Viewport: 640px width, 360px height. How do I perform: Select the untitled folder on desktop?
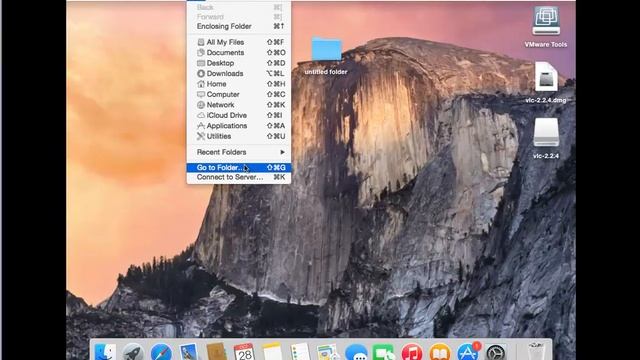point(326,50)
